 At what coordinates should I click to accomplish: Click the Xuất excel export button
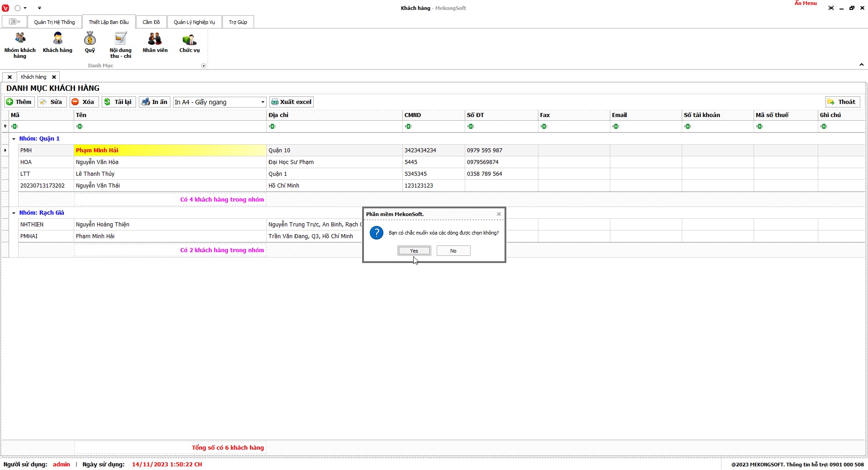[292, 102]
